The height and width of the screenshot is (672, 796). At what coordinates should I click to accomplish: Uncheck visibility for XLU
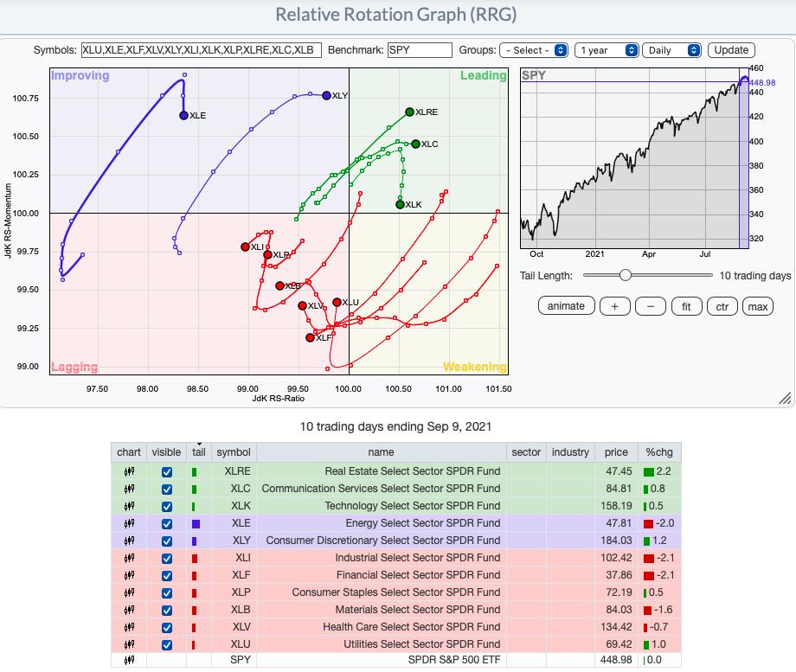[x=166, y=644]
